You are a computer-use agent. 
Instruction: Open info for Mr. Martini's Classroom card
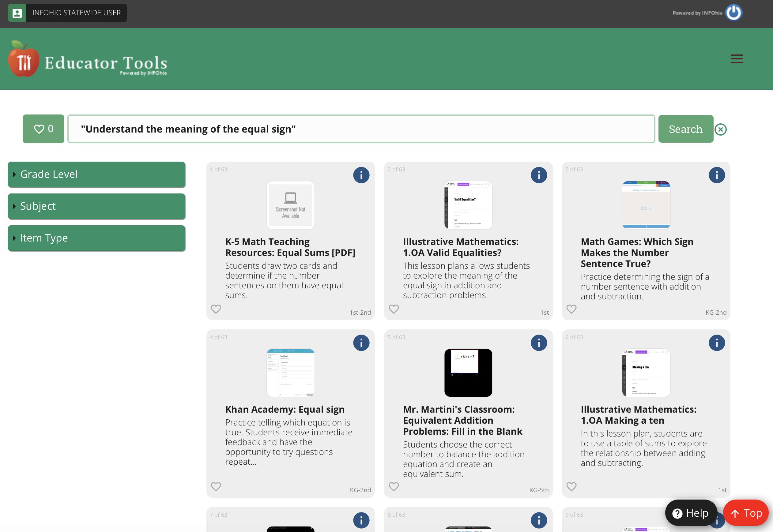point(539,343)
